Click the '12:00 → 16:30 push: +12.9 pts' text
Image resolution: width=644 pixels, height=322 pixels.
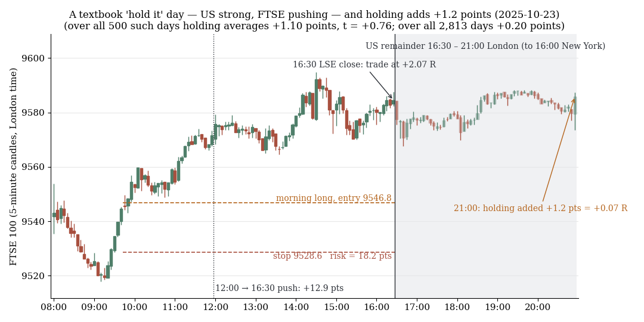pos(280,289)
